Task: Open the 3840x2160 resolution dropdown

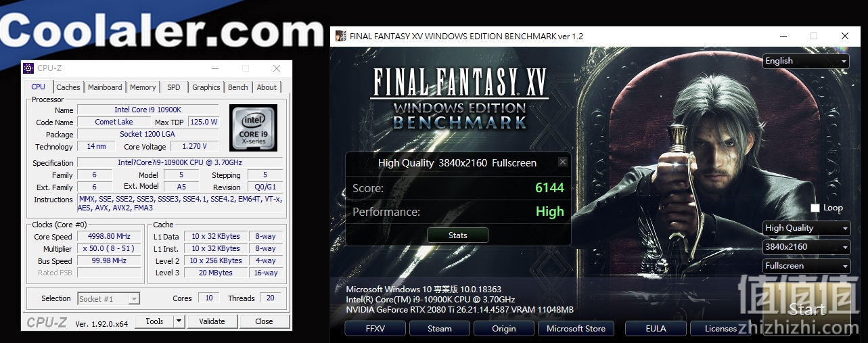Action: pos(806,247)
